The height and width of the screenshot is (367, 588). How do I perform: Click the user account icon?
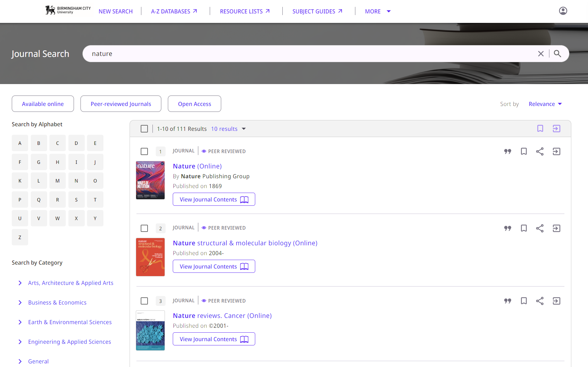pos(563,11)
